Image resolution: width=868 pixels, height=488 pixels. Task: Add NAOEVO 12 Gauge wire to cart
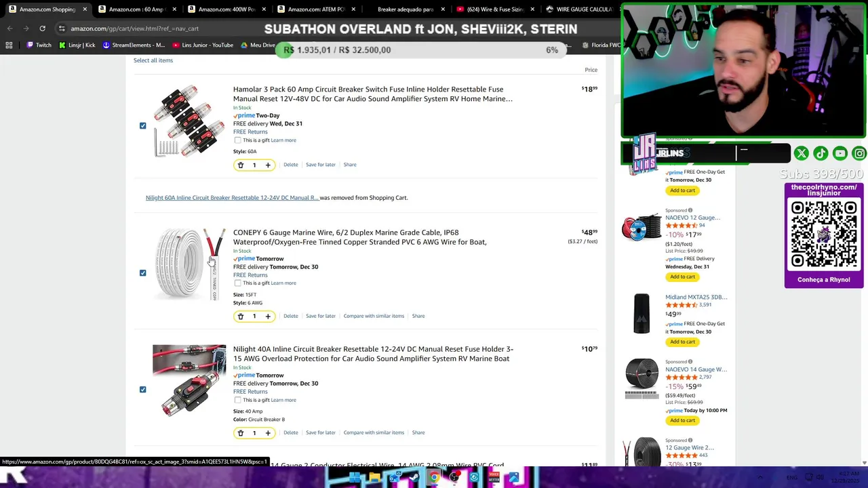683,277
